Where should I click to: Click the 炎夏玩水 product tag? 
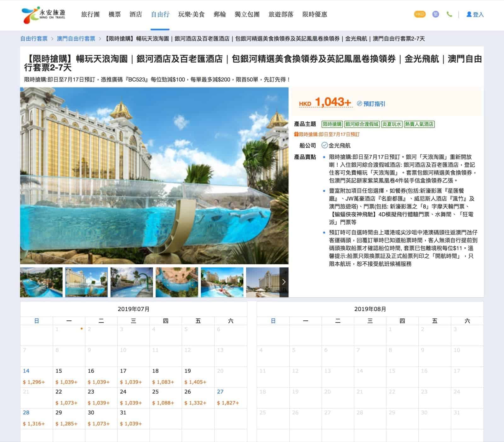coord(392,124)
